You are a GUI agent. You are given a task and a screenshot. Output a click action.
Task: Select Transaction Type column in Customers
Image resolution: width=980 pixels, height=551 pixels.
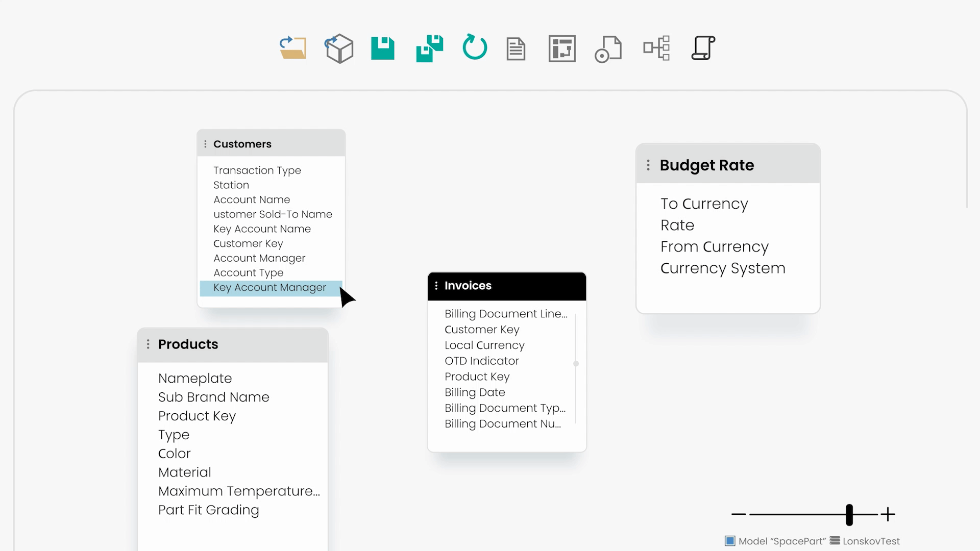[257, 170]
